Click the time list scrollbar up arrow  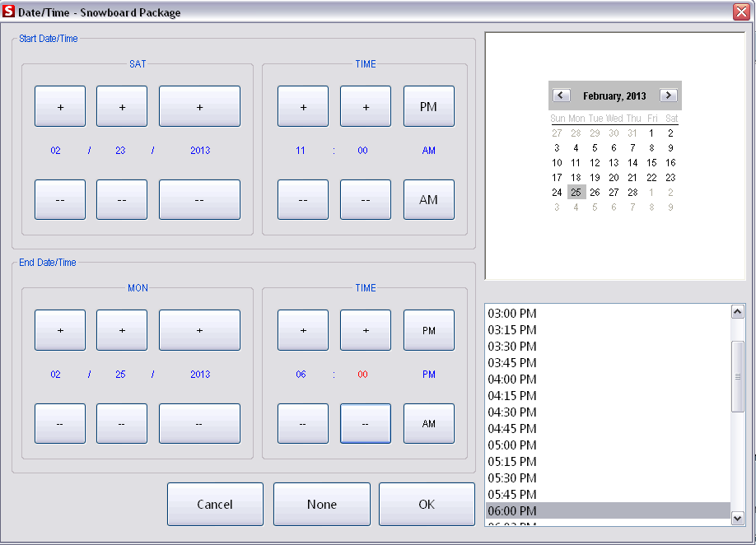(x=739, y=310)
